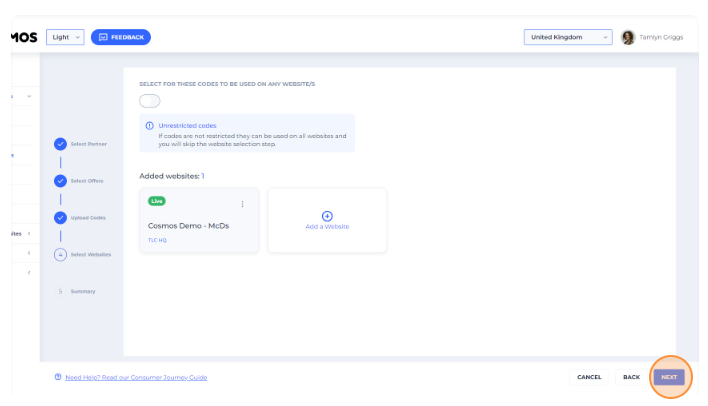The height and width of the screenshot is (406, 708).
Task: Click the help question mark icon
Action: 58,377
